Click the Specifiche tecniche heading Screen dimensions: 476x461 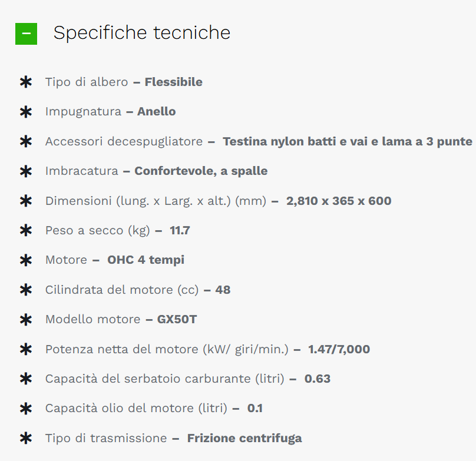click(x=142, y=33)
